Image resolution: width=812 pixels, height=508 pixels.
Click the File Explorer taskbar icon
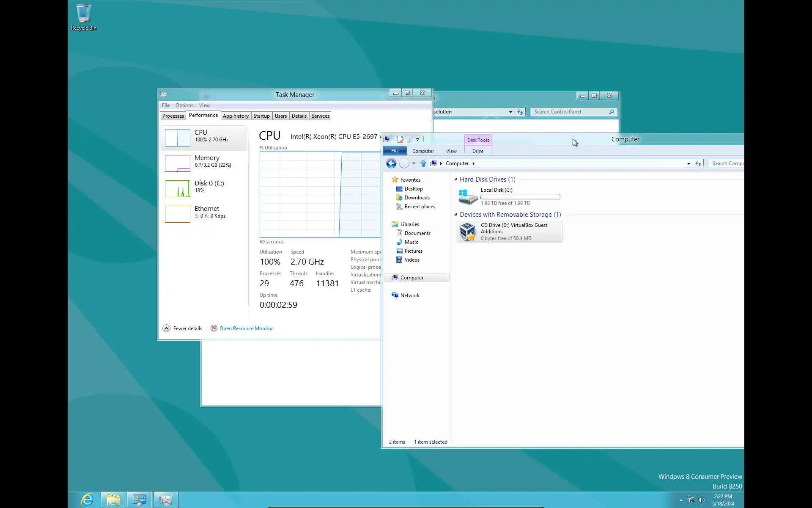pyautogui.click(x=113, y=500)
